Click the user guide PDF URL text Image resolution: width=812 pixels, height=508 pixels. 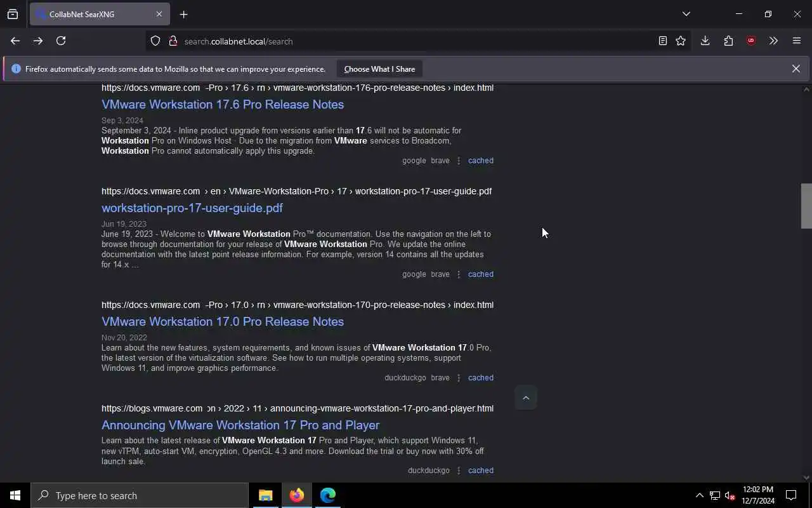[296, 191]
